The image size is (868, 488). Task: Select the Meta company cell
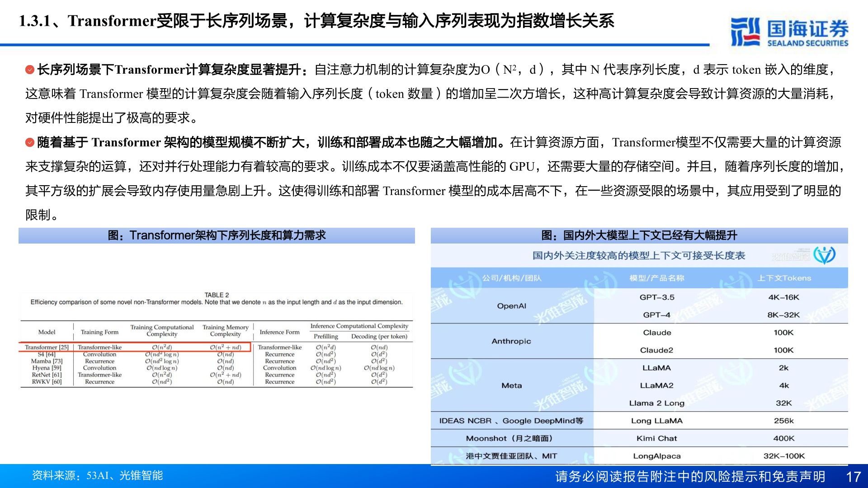[512, 385]
